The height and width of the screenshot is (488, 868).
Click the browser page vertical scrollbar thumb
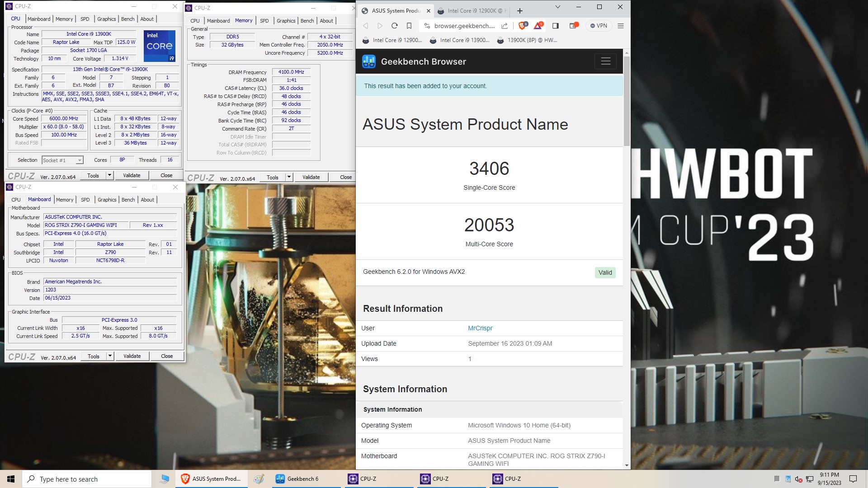[x=627, y=100]
